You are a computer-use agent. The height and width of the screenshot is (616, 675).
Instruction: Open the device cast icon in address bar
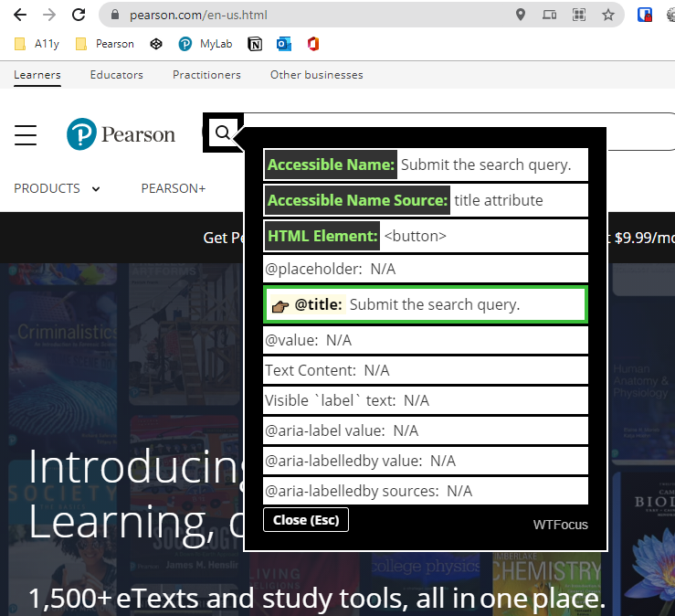point(549,15)
